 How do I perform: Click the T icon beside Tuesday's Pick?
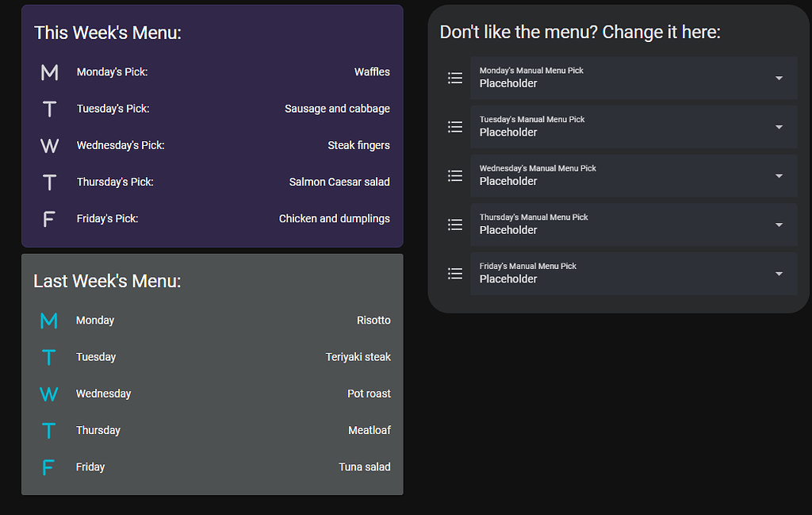[x=49, y=109]
